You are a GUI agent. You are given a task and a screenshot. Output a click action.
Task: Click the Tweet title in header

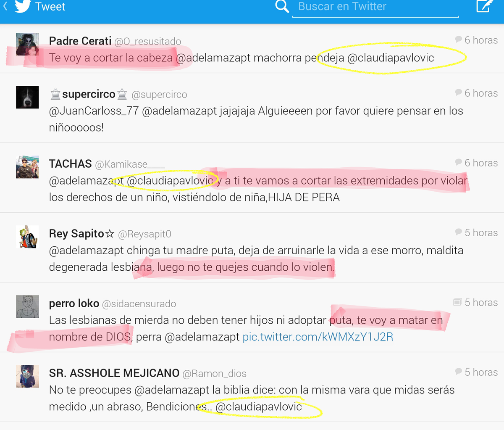[x=50, y=7]
